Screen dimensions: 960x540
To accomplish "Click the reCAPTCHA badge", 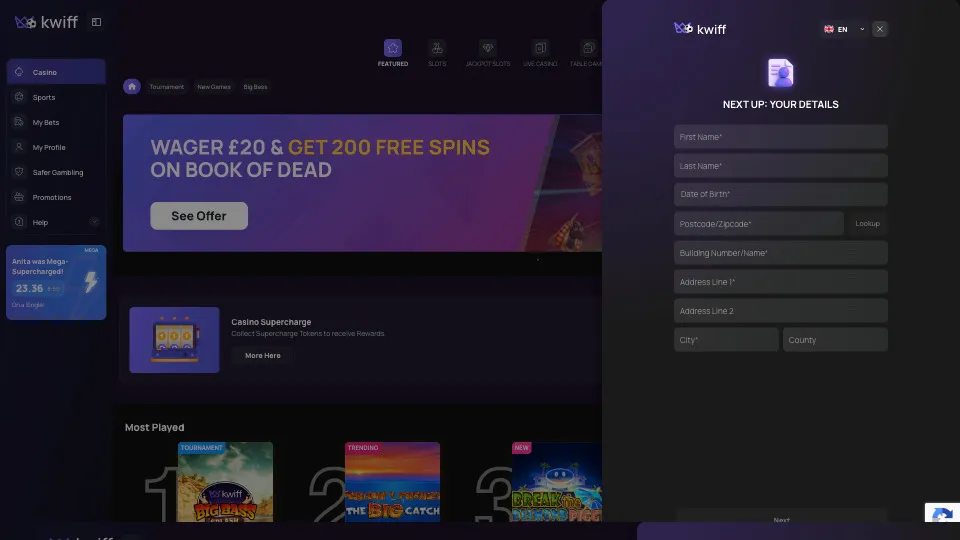I will click(942, 512).
